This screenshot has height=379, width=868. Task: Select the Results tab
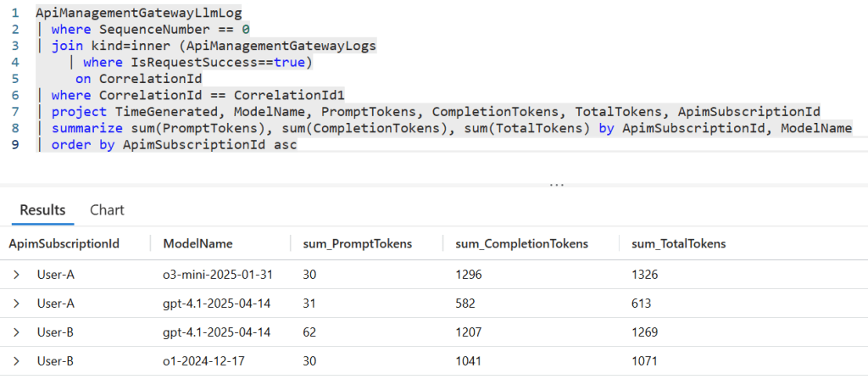point(42,209)
